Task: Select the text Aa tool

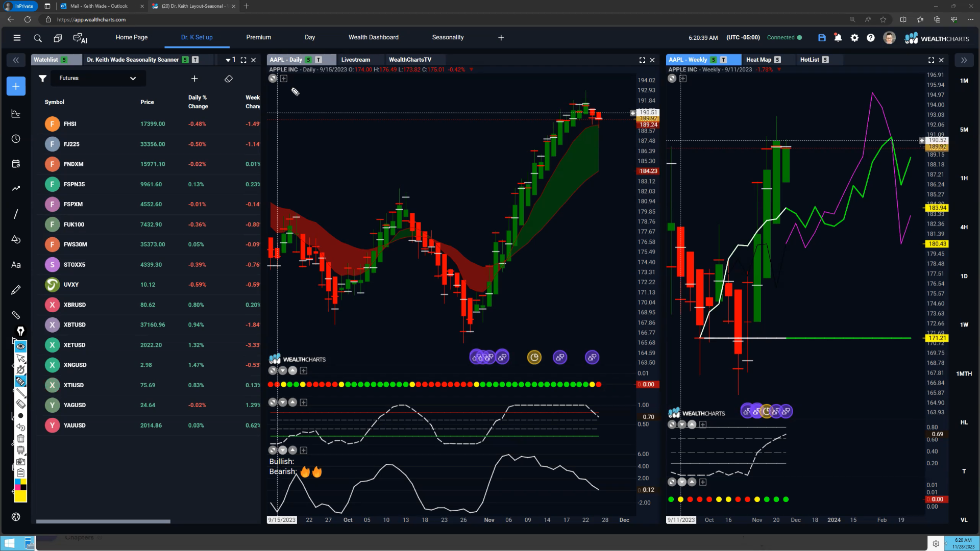Action: tap(16, 265)
